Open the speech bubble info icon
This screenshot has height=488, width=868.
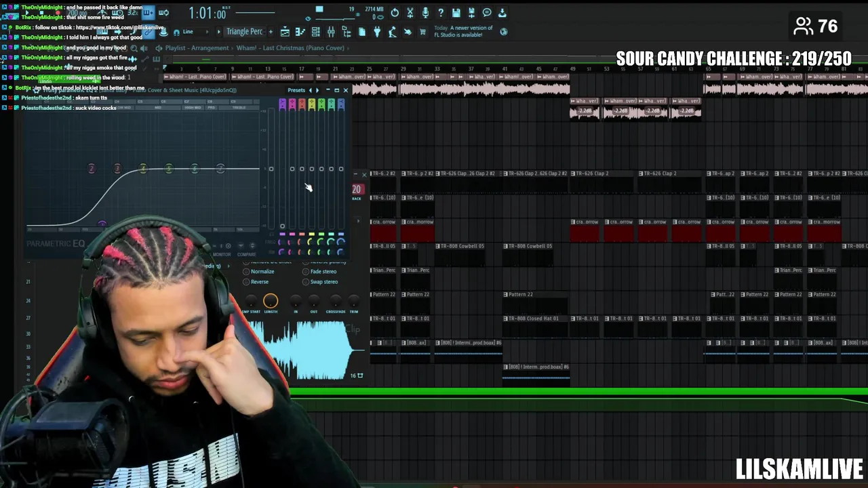tap(487, 12)
